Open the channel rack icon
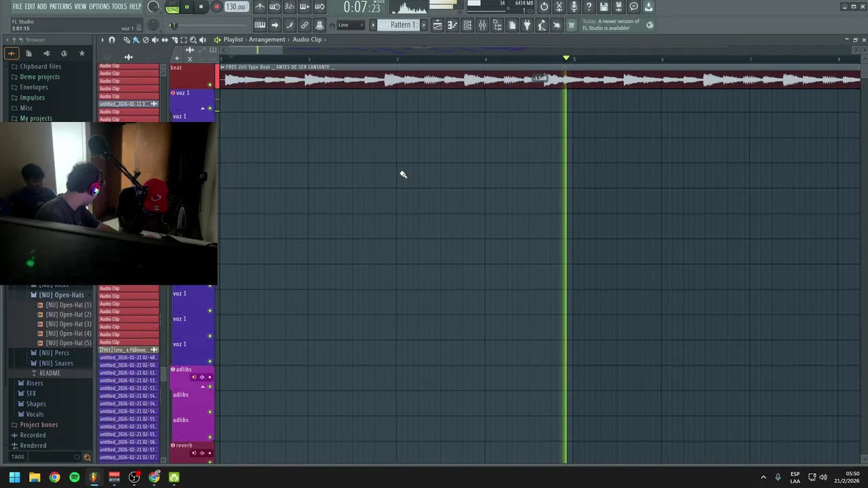Image resolution: width=868 pixels, height=488 pixels. pos(467,25)
